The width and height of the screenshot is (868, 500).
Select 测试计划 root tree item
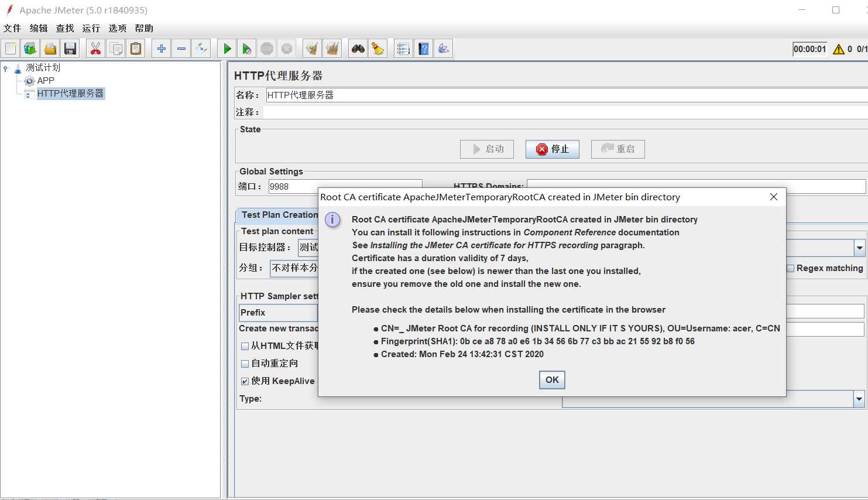click(43, 68)
